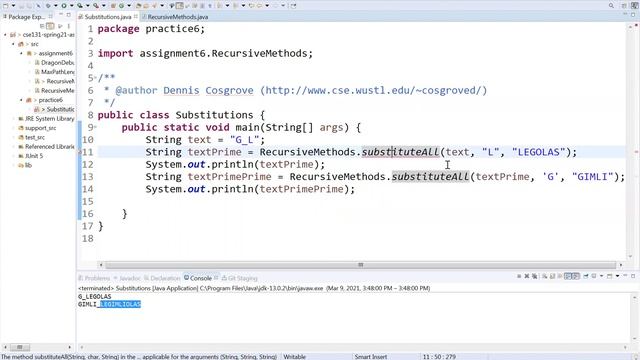Screen dimensions: 640x360
Task: Collapse the src folder node
Action: coord(13,44)
